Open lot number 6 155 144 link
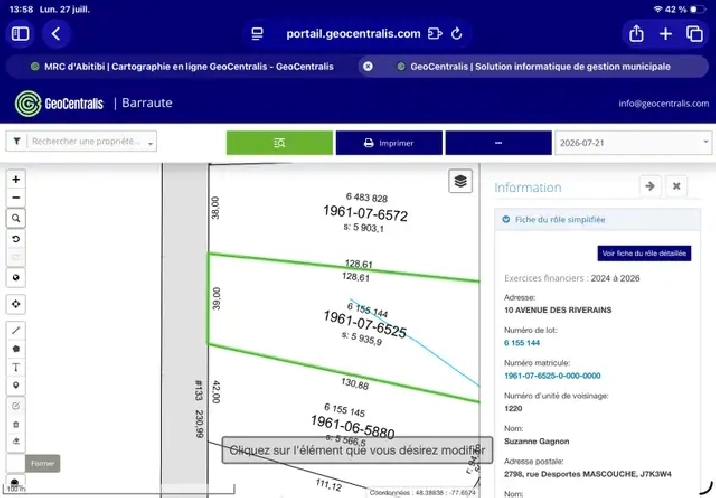Image resolution: width=716 pixels, height=498 pixels. coord(522,343)
